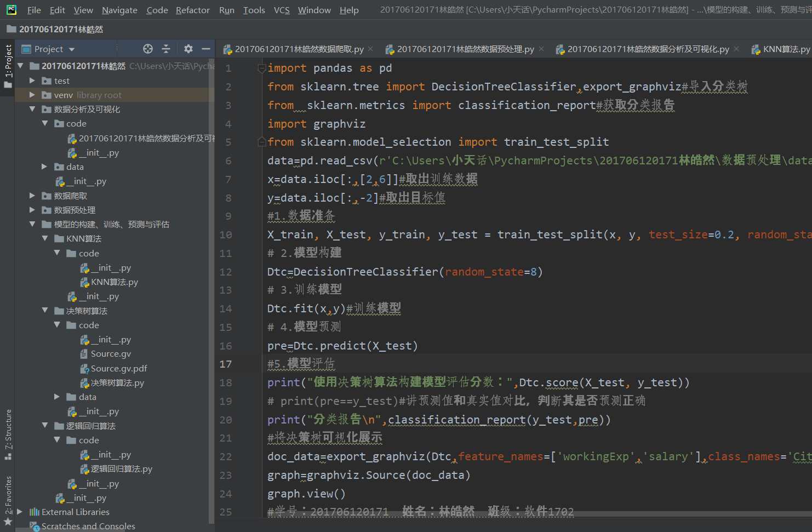Fold the import block at line 1

262,68
